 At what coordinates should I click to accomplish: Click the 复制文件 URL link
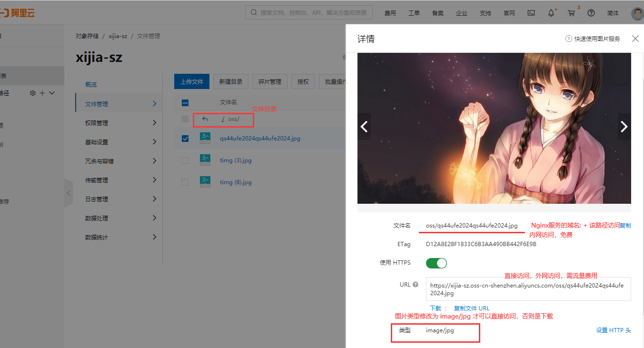pos(472,308)
